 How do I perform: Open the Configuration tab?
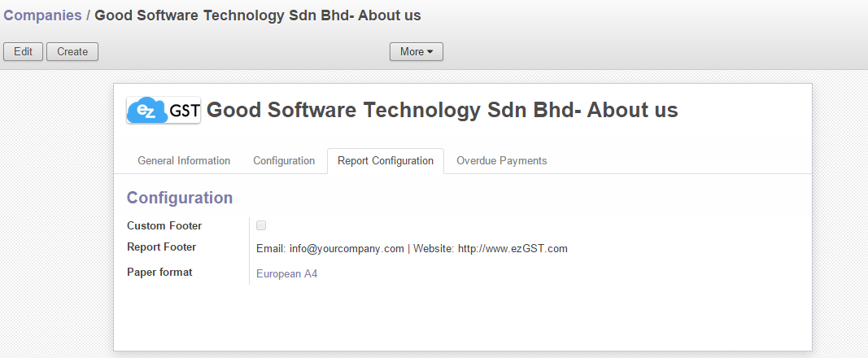(284, 161)
